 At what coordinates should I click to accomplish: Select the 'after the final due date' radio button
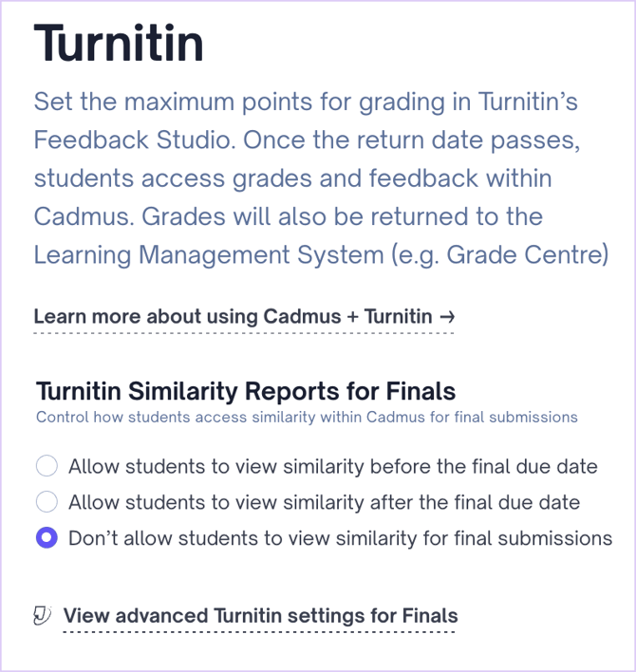pos(47,502)
